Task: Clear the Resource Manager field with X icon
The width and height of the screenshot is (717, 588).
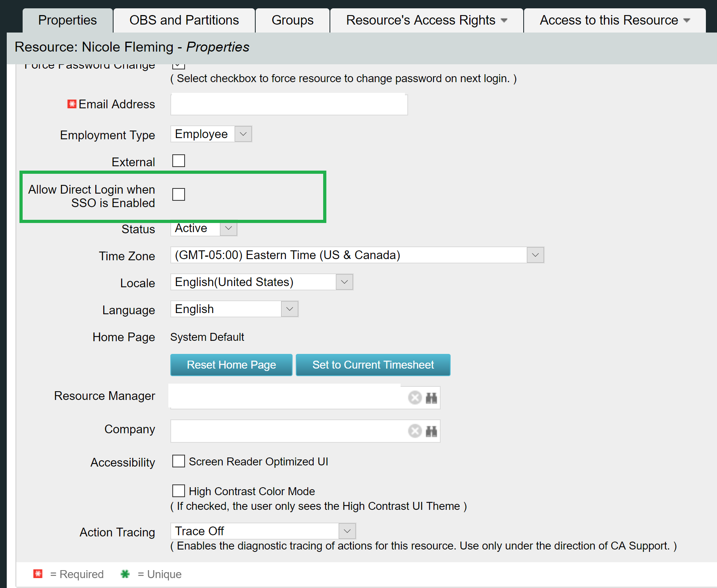Action: [415, 398]
